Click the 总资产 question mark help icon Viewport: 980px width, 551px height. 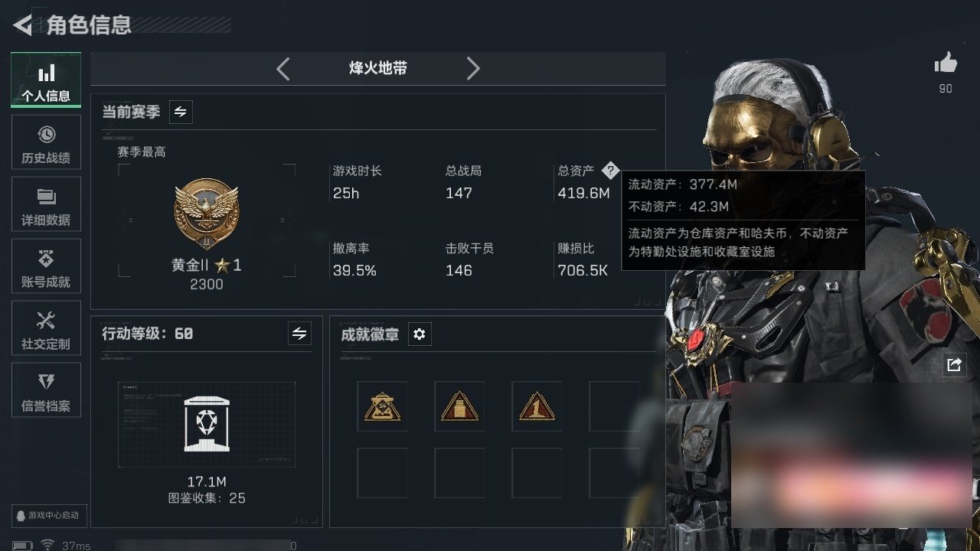click(609, 170)
